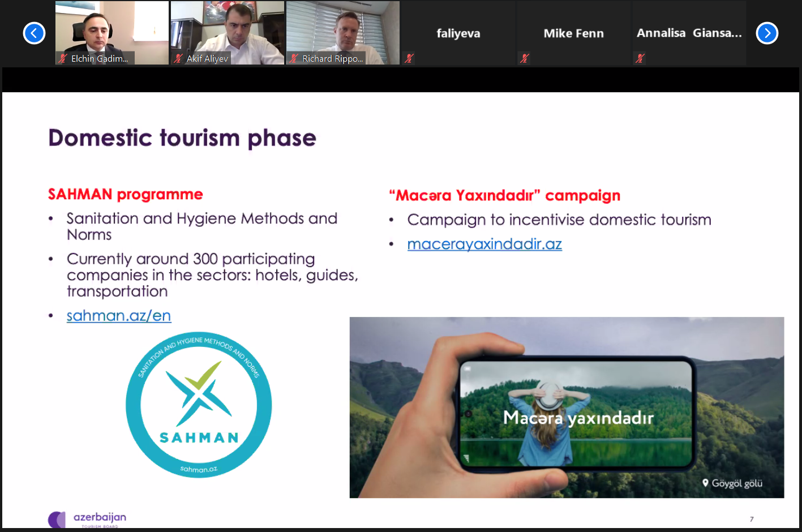Click the SAHMAN circular logo
The height and width of the screenshot is (532, 802).
tap(199, 405)
